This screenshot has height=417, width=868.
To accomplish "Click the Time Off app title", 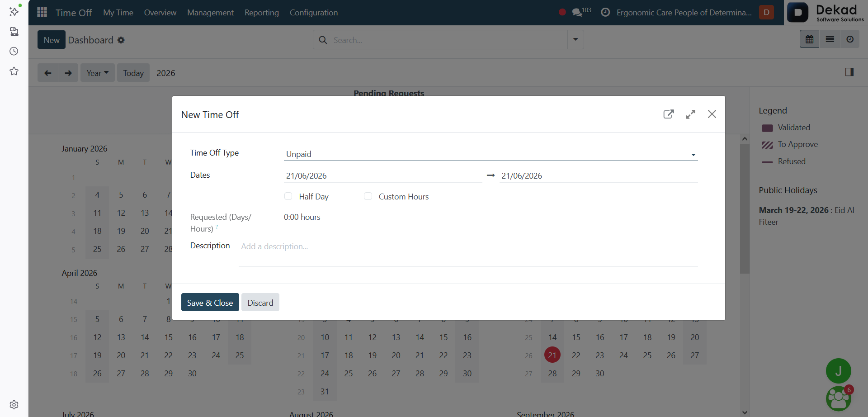I will 74,13.
